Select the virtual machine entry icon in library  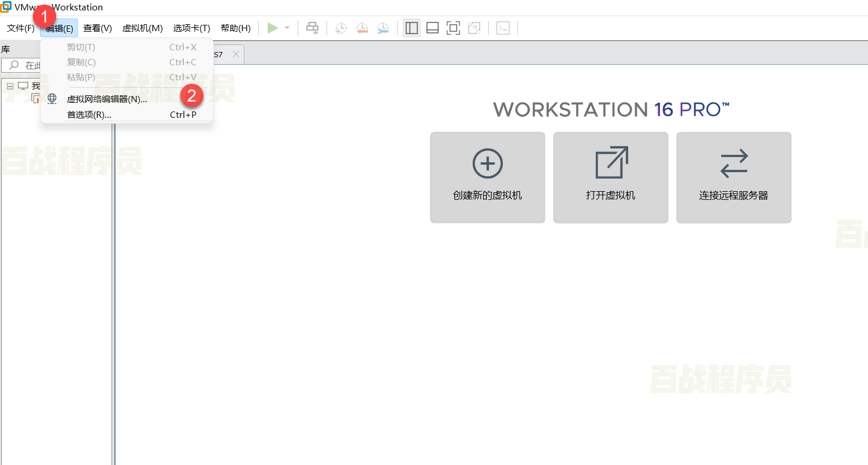(x=36, y=99)
